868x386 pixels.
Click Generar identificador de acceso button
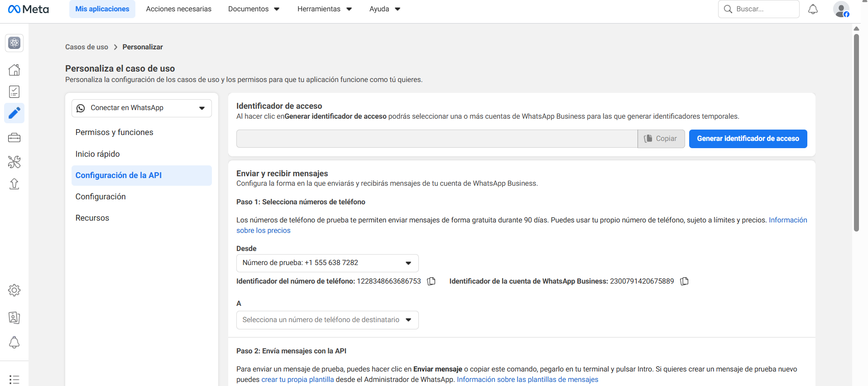pos(748,139)
